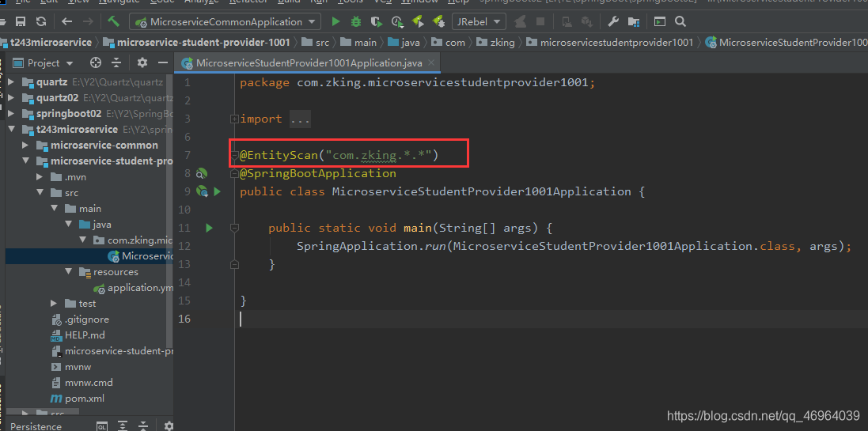
Task: Select the HELP.md file
Action: 78,335
